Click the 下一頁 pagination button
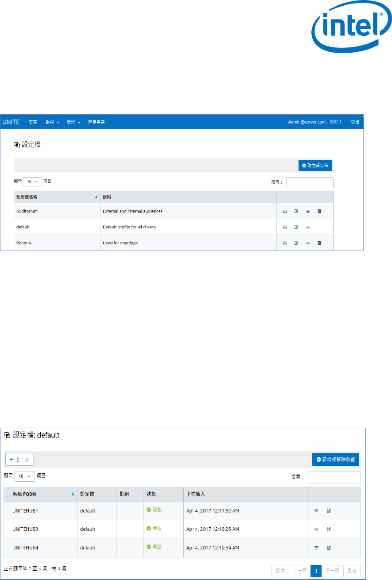 point(332,571)
